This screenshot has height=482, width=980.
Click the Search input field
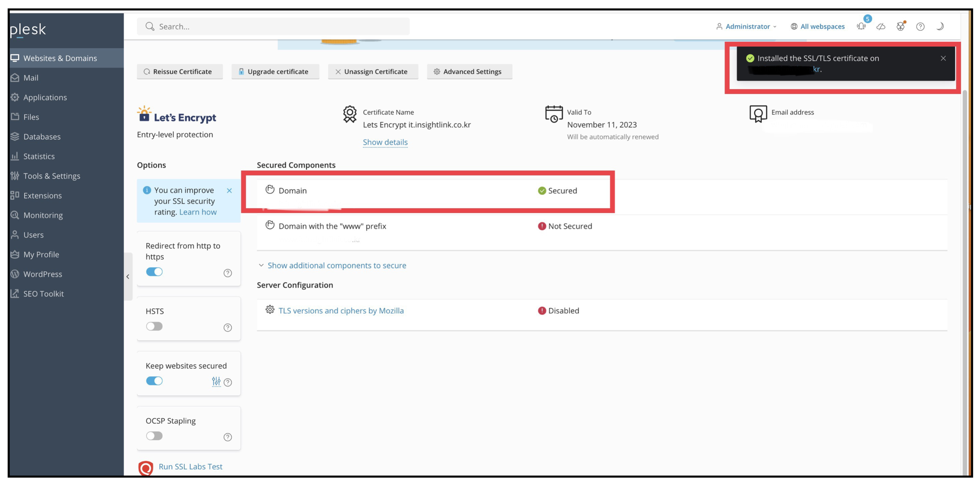click(273, 26)
